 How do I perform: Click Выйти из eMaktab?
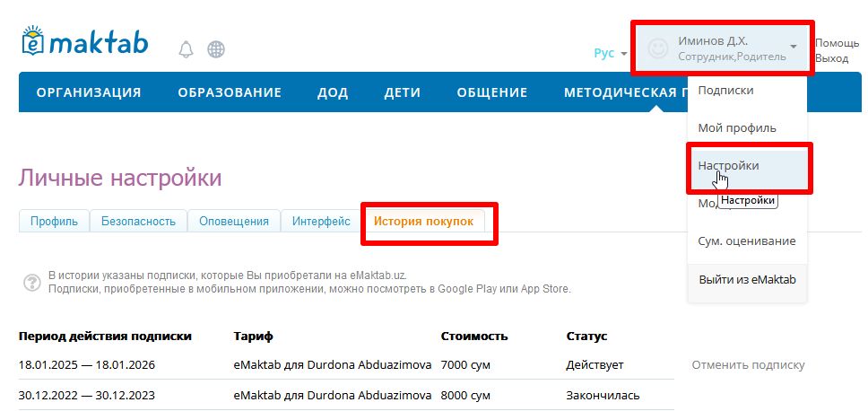747,280
